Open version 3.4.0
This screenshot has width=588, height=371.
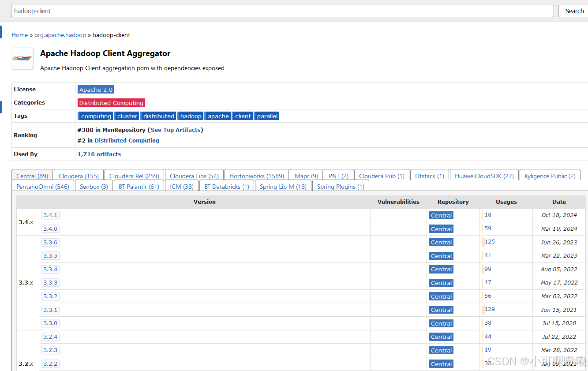click(50, 229)
